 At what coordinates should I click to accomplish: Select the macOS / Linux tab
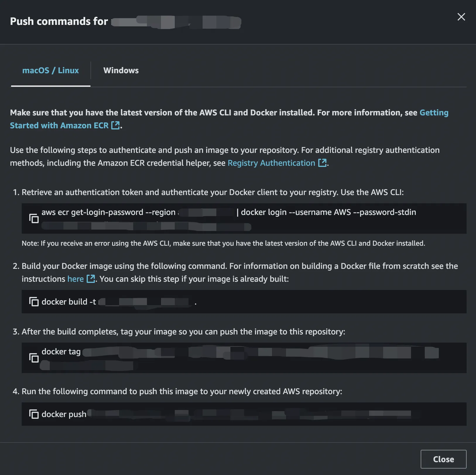pyautogui.click(x=51, y=71)
